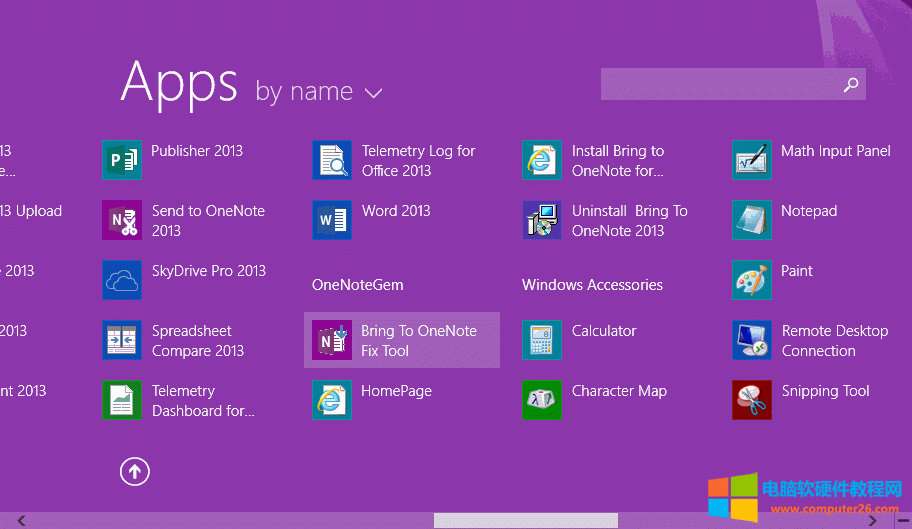Launch Snipping Tool scissors icon

(x=752, y=400)
